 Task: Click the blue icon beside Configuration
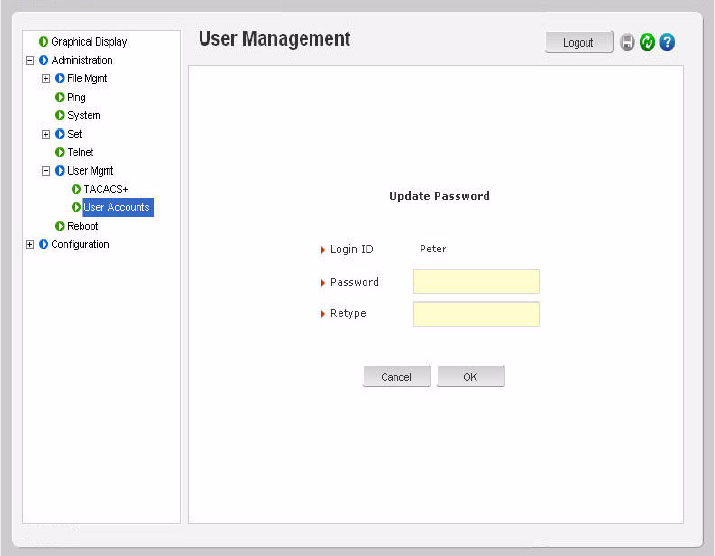pos(43,244)
